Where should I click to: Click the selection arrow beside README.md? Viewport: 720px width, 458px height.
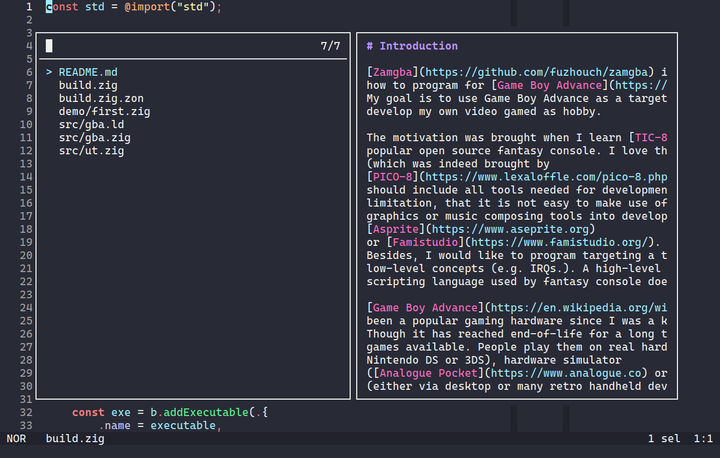click(x=48, y=72)
